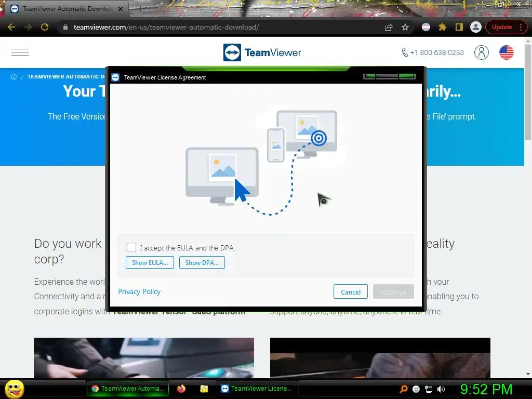
Task: Call the +1 800 638 0253 phone link
Action: pyautogui.click(x=433, y=52)
